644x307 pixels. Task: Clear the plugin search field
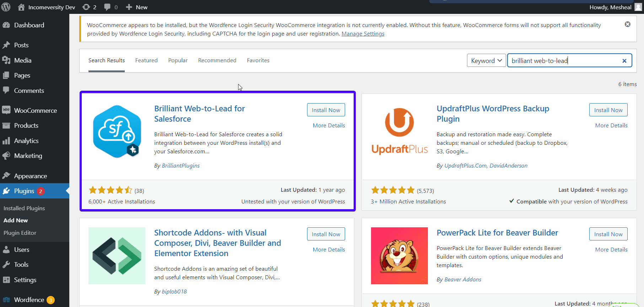(624, 61)
